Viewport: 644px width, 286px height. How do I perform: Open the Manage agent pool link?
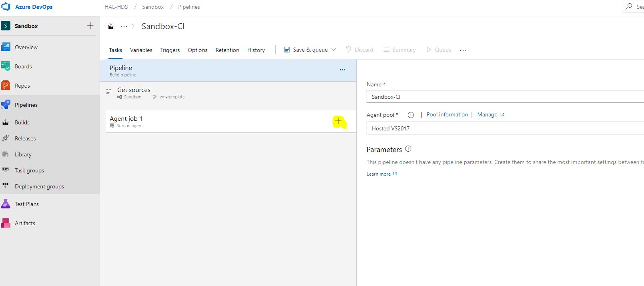pos(491,114)
